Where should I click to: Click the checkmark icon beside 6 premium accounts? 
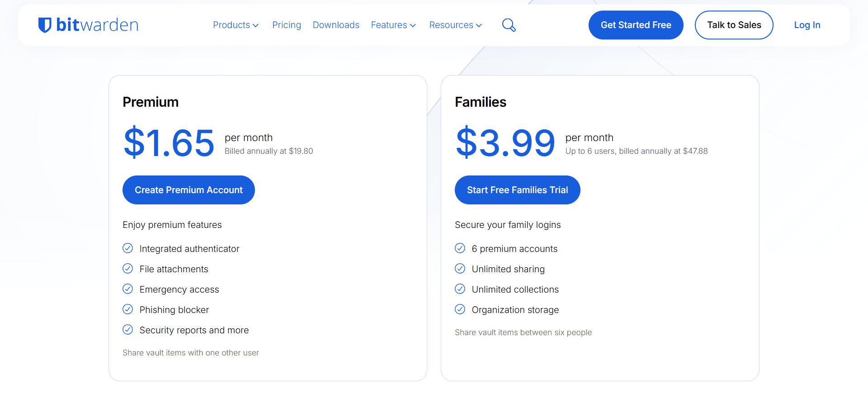(460, 248)
